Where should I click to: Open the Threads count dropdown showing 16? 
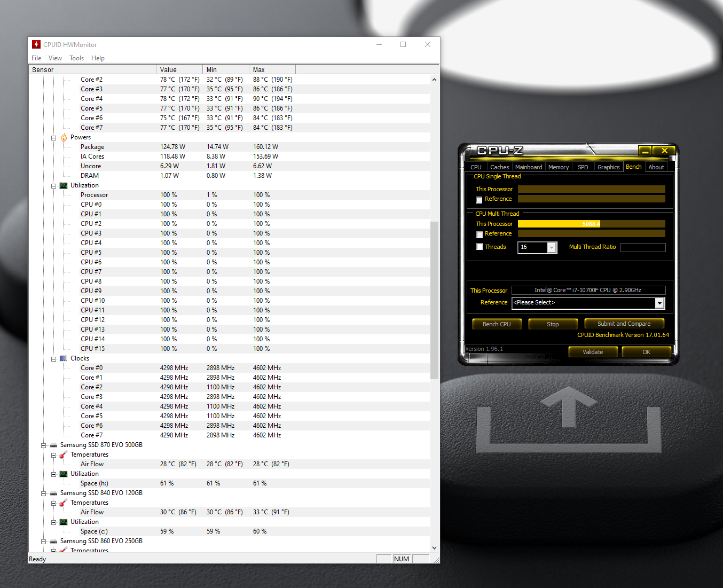(552, 247)
